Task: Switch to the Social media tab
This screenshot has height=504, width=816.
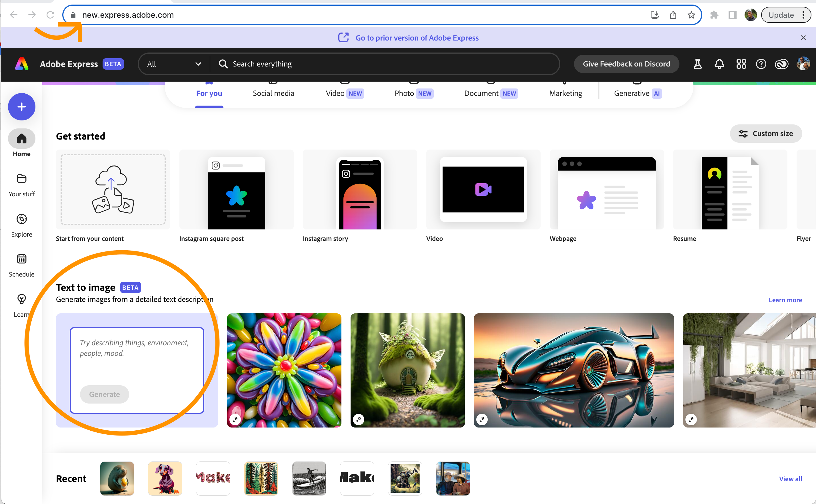Action: pyautogui.click(x=273, y=93)
